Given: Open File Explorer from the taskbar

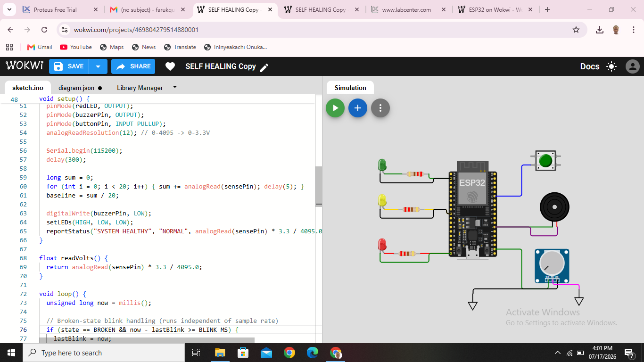Looking at the screenshot, I should 220,353.
